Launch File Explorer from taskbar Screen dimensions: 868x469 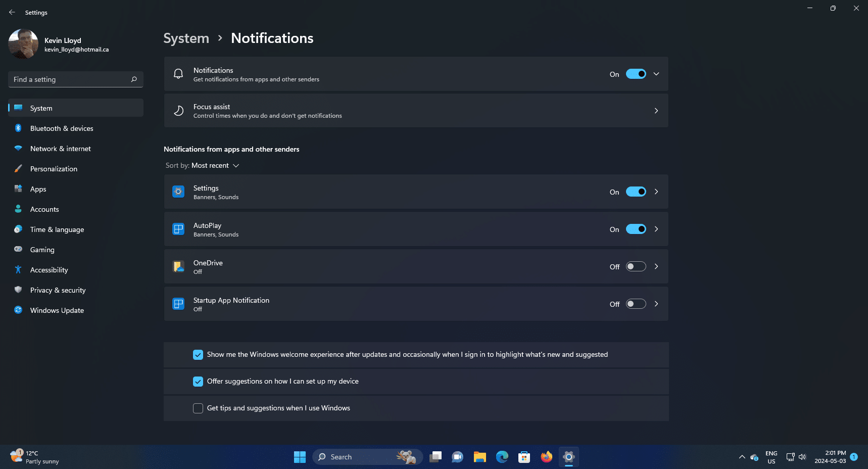(x=480, y=457)
